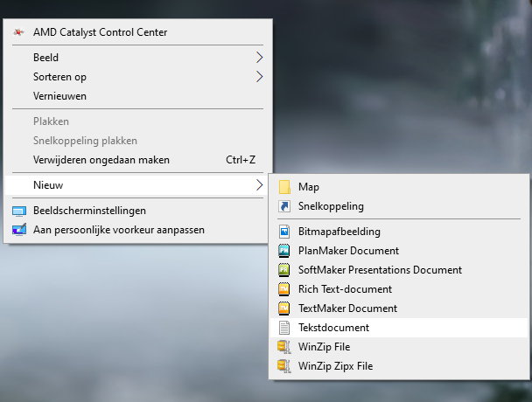Expand the Beeld submenu arrow
Image resolution: width=532 pixels, height=402 pixels.
[259, 57]
